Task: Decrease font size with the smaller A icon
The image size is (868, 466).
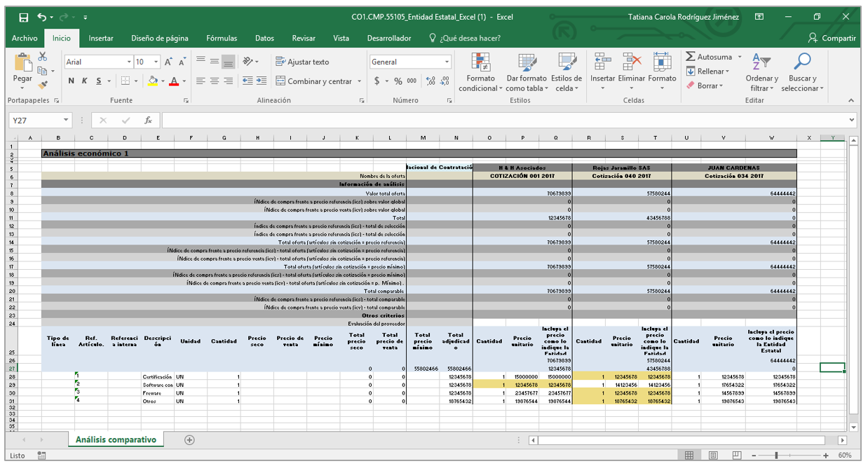Action: point(182,62)
